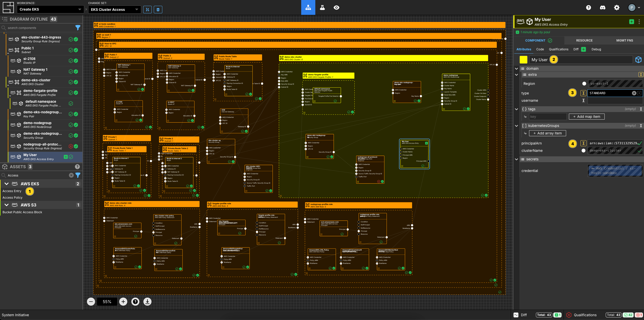
Task: Open the user profile menu
Action: (x=634, y=8)
